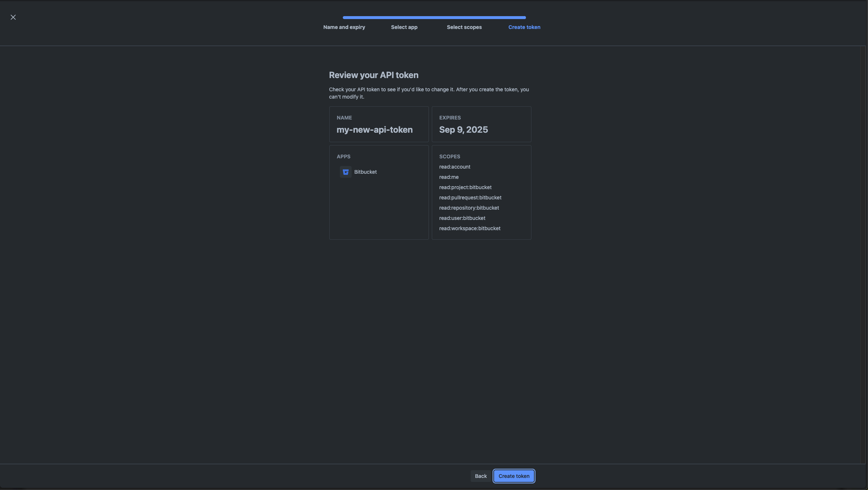The height and width of the screenshot is (490, 868).
Task: Click the Sep 9, 2025 expiry date
Action: click(x=463, y=130)
